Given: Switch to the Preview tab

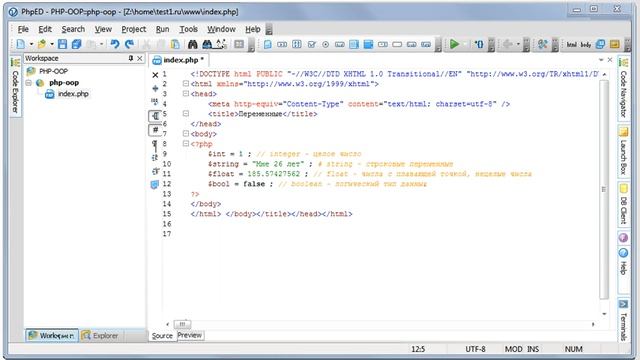Looking at the screenshot, I should pyautogui.click(x=190, y=335).
